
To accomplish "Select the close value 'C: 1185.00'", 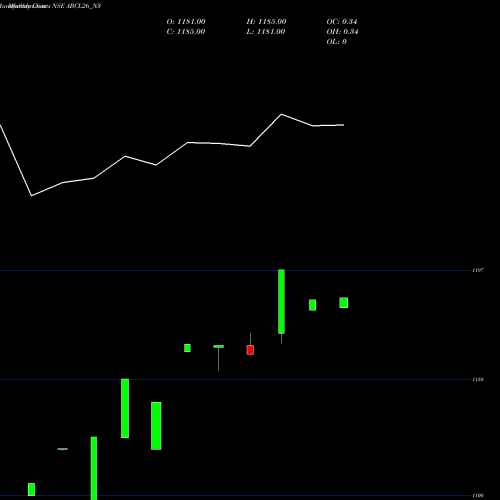I will (x=186, y=32).
